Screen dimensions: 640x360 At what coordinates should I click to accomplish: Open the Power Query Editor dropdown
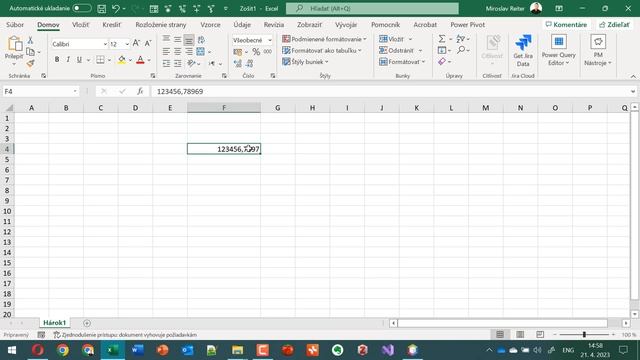[558, 51]
